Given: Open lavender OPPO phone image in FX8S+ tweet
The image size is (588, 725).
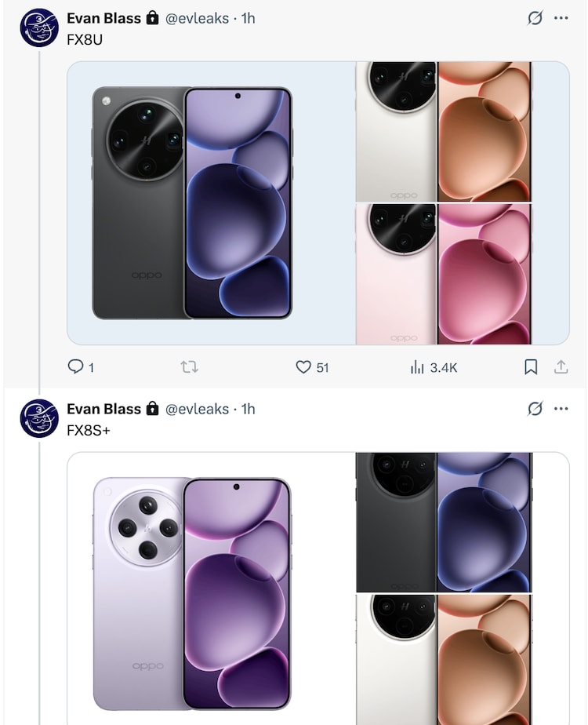Looking at the screenshot, I should 192,592.
